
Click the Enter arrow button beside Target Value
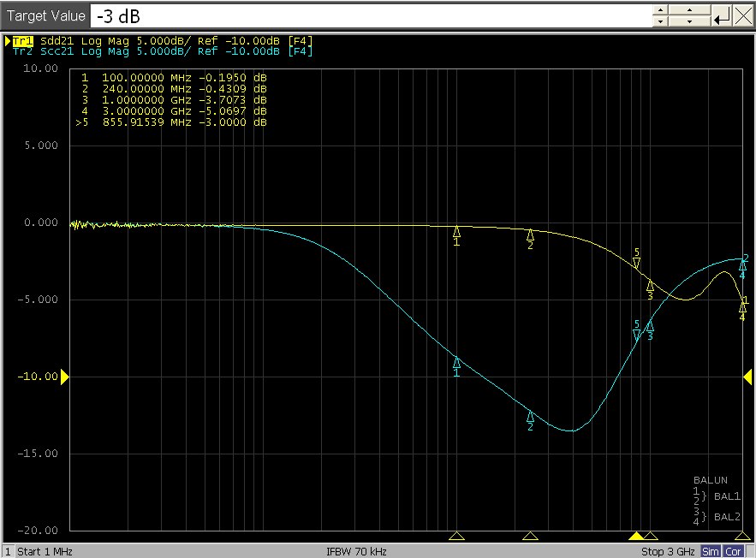click(722, 15)
